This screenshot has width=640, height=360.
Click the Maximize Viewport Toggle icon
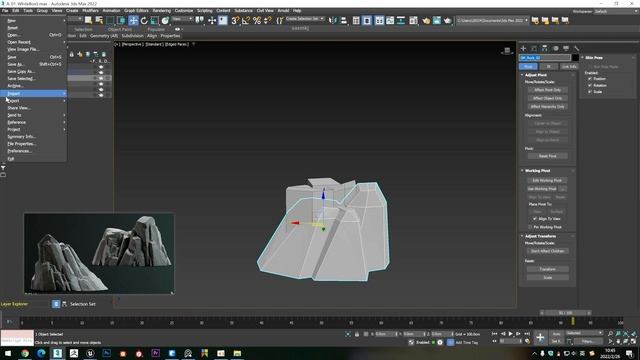(633, 341)
